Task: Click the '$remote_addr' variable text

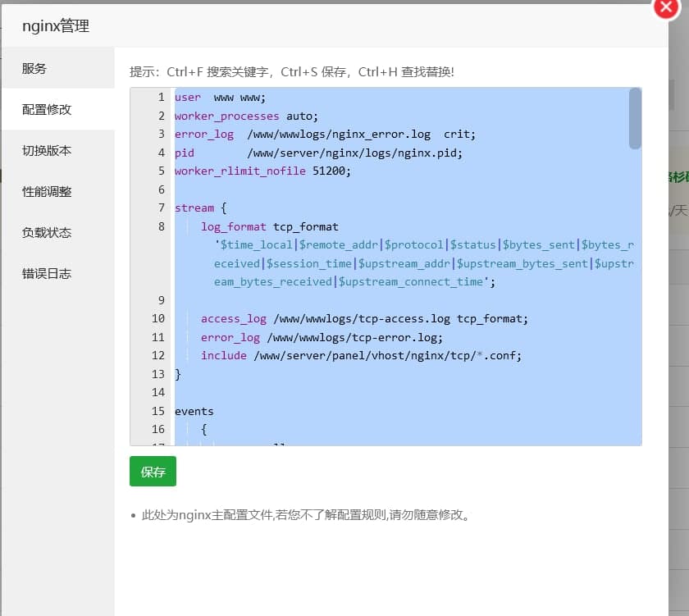Action: tap(338, 244)
